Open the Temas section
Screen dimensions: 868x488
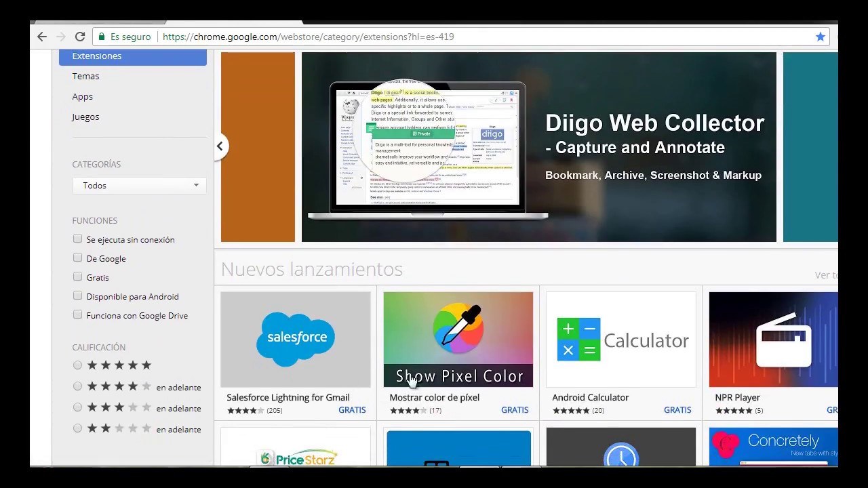(85, 76)
